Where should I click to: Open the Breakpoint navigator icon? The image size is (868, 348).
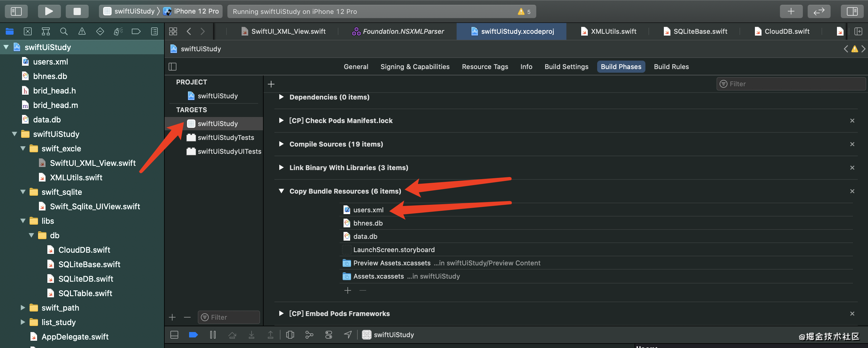click(x=136, y=31)
